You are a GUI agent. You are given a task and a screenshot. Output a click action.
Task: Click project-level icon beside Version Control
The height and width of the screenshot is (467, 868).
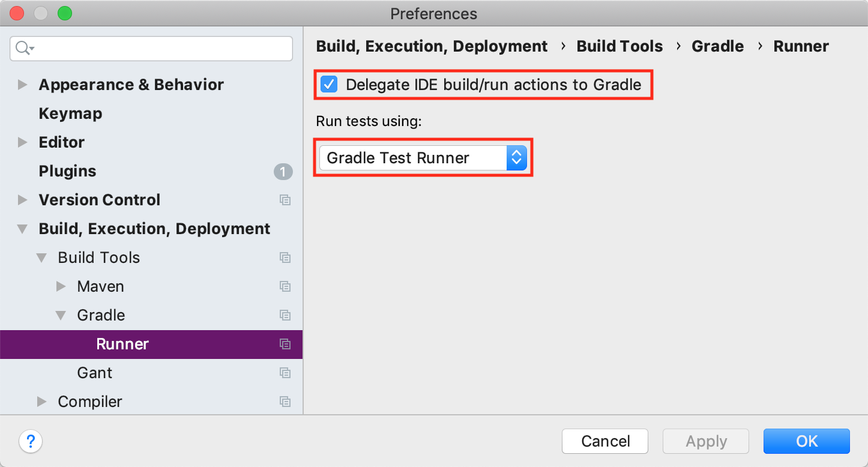point(285,200)
